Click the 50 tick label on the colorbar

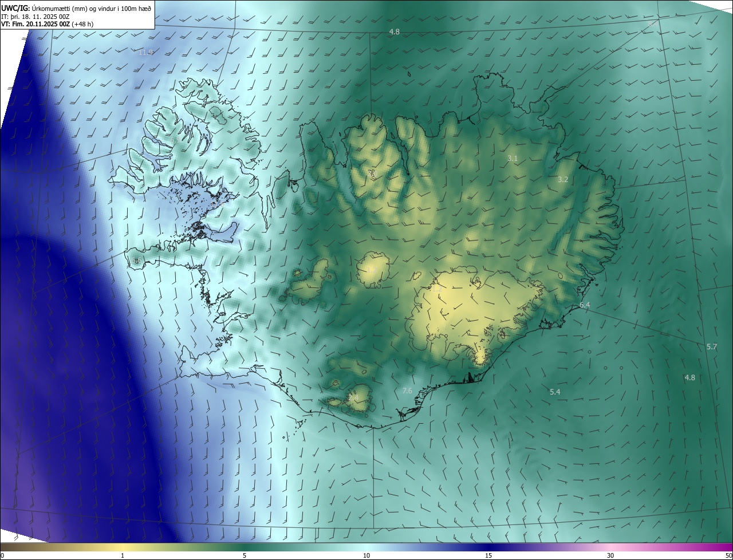[x=728, y=555]
